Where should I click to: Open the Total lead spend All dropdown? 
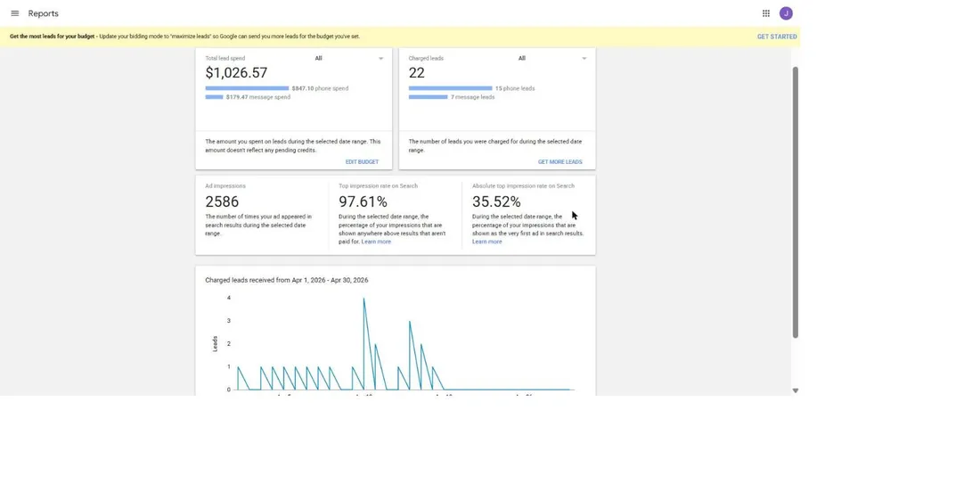pyautogui.click(x=348, y=58)
